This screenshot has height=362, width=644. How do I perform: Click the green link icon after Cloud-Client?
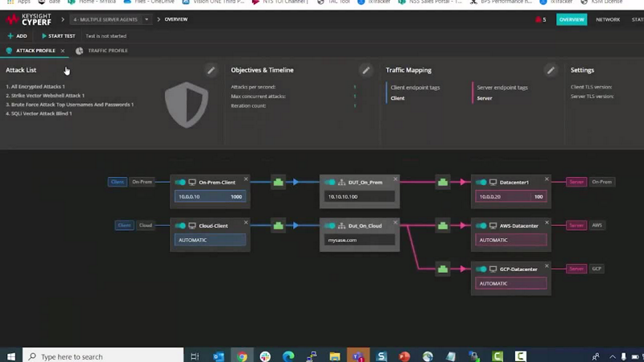point(278,225)
